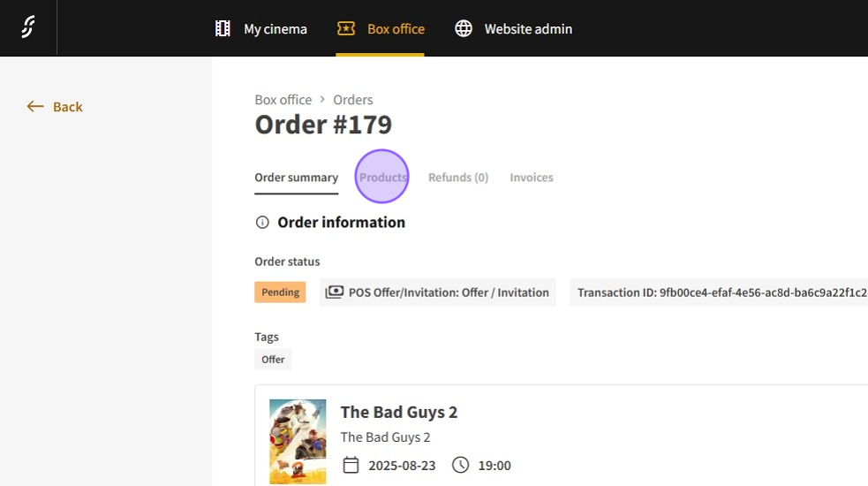This screenshot has width=868, height=486.
Task: Click the back arrow icon in sidebar
Action: (x=35, y=107)
